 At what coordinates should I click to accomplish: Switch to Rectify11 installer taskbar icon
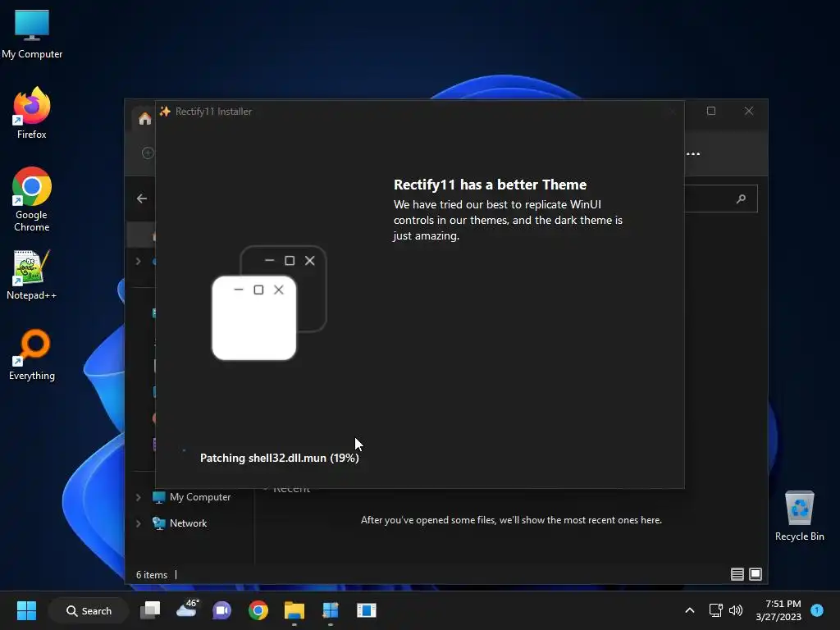(x=331, y=610)
